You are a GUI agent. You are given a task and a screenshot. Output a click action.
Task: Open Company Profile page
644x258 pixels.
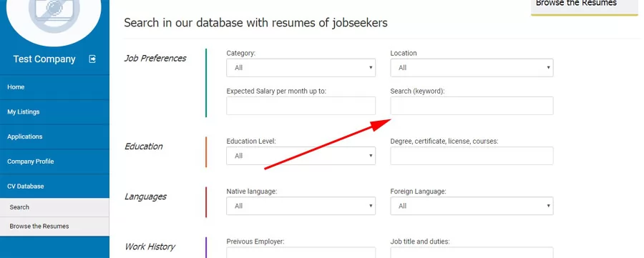(54, 162)
